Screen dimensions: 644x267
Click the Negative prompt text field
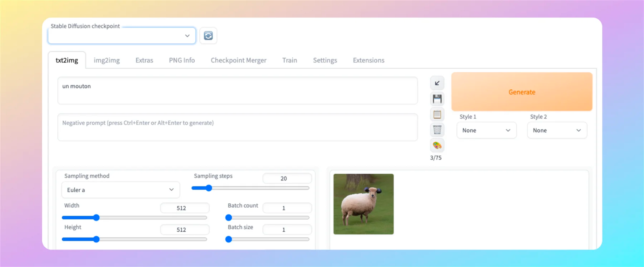tap(238, 127)
